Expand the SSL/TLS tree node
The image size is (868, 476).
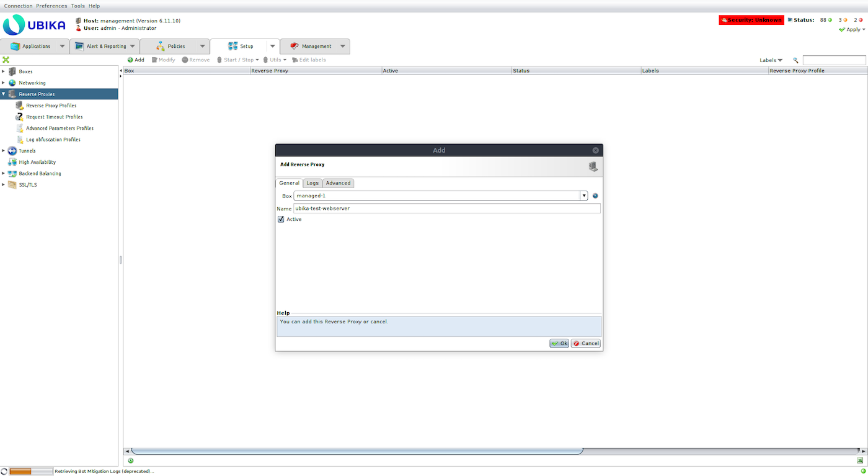click(3, 185)
